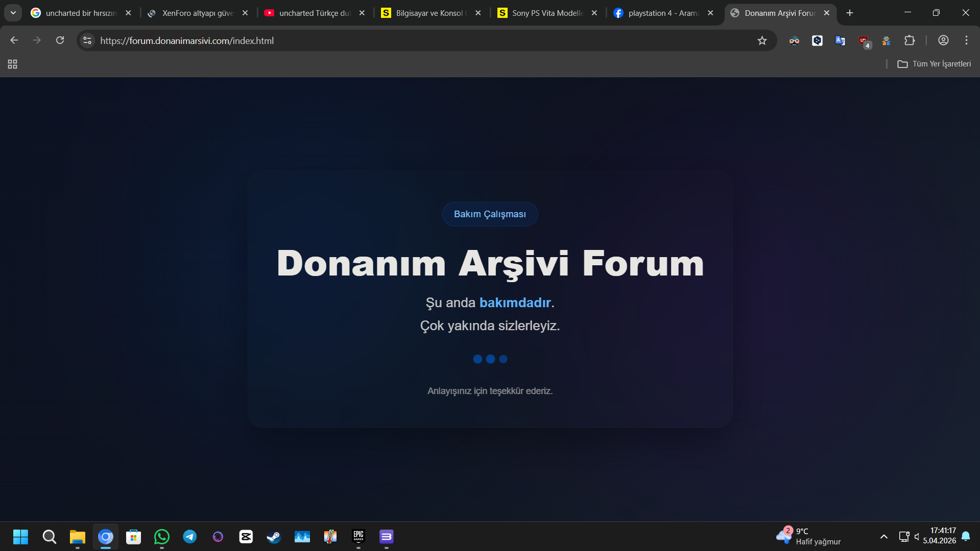980x551 pixels.
Task: Open the volume control in the tray
Action: pyautogui.click(x=917, y=537)
